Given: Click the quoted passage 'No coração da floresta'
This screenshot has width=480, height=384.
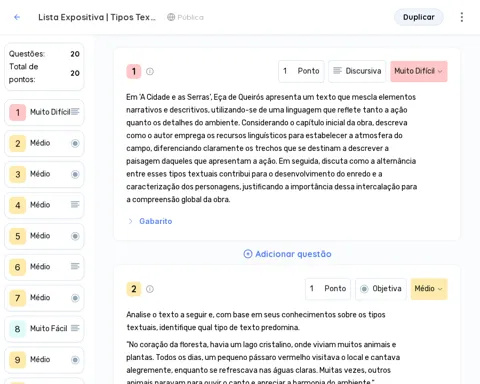Looking at the screenshot, I should click(x=263, y=363).
